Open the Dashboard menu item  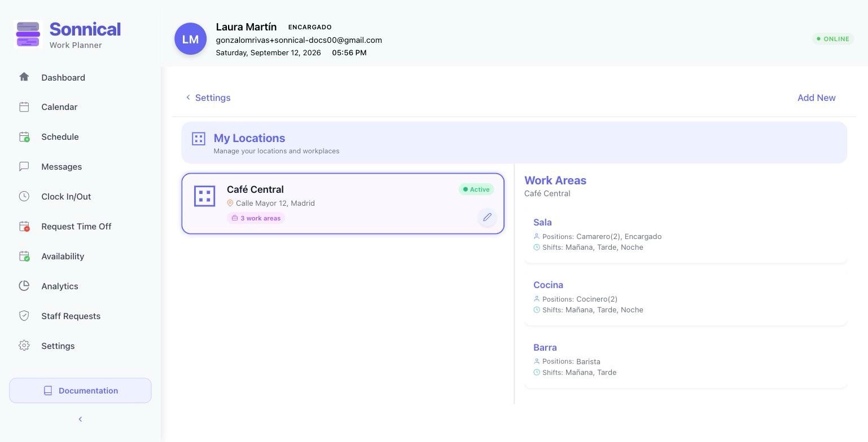pyautogui.click(x=63, y=77)
